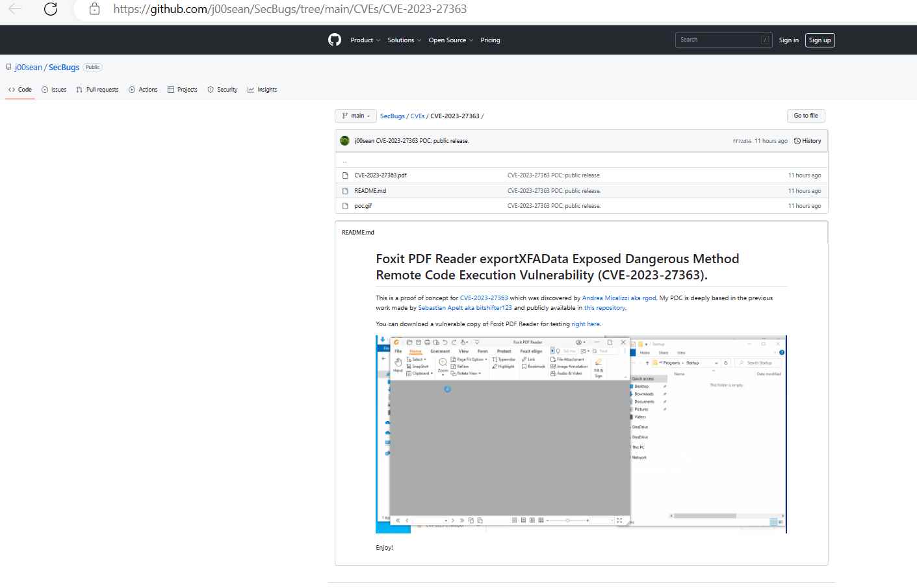Click CVEs in the breadcrumb path

[x=417, y=116]
